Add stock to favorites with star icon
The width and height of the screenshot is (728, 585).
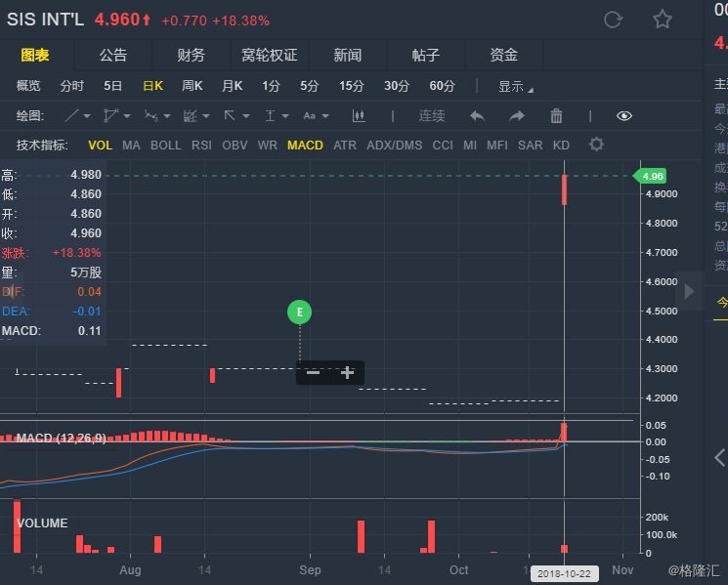coord(663,20)
